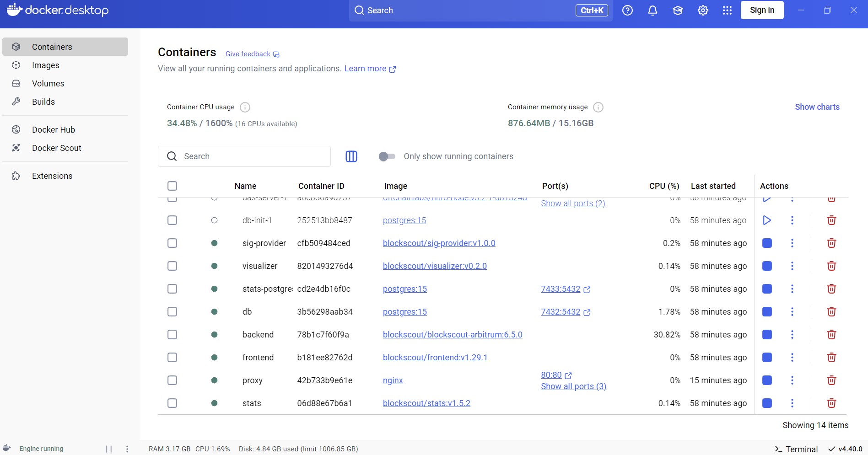Open more actions for sig-provider

792,243
